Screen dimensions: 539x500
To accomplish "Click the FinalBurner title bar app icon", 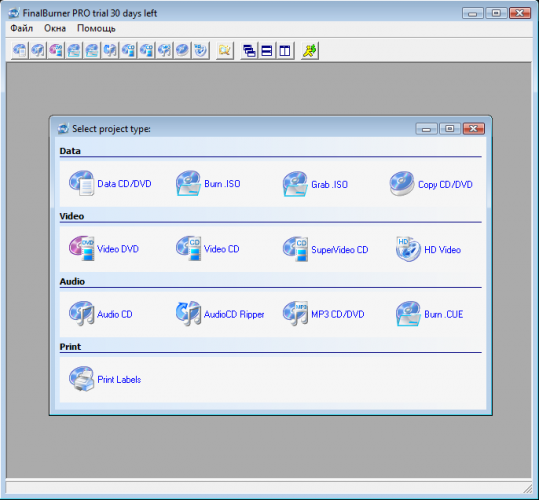I will click(14, 13).
